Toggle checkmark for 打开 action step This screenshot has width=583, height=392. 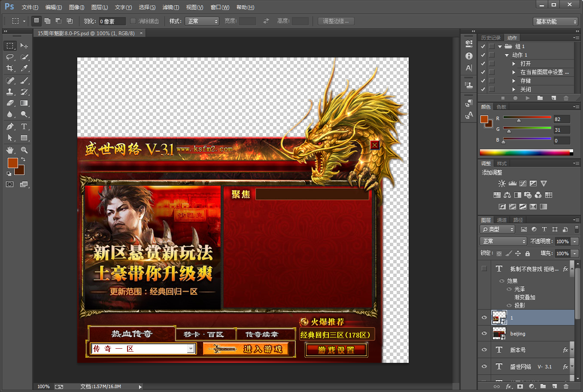(x=483, y=63)
